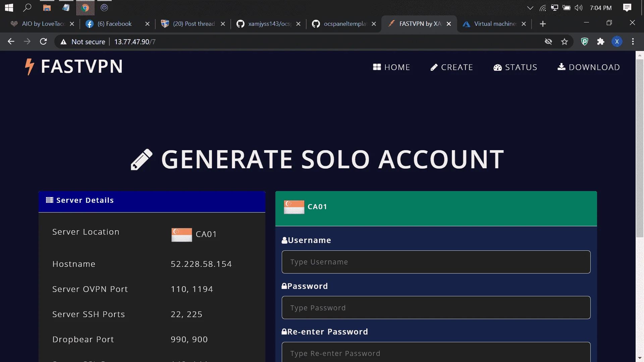Screen dimensions: 644x362
Task: Click the flag in the green CA01 header
Action: coord(294,207)
